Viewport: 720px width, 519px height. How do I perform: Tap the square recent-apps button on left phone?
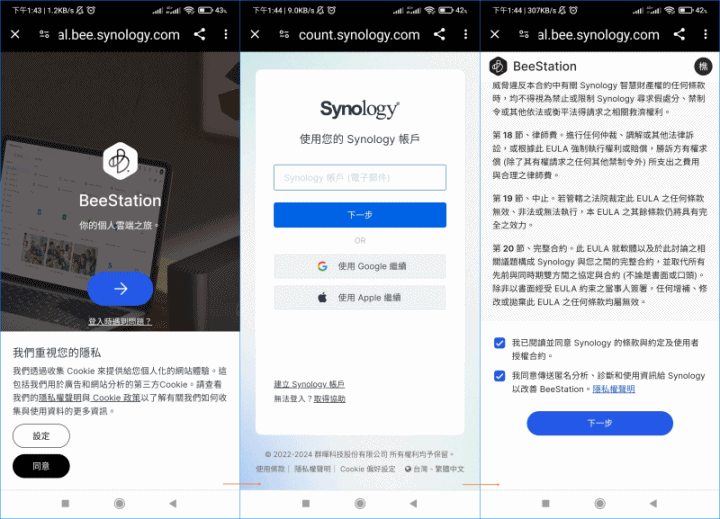(x=65, y=504)
